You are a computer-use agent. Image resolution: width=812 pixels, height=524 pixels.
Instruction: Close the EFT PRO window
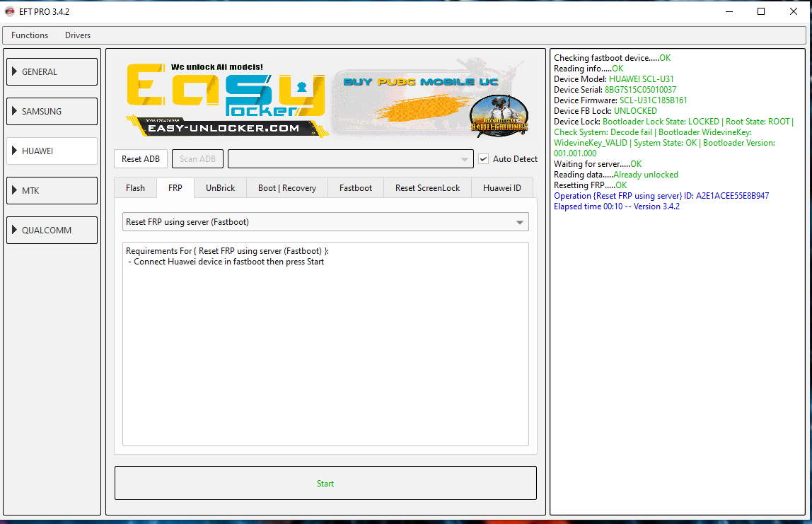pos(794,11)
